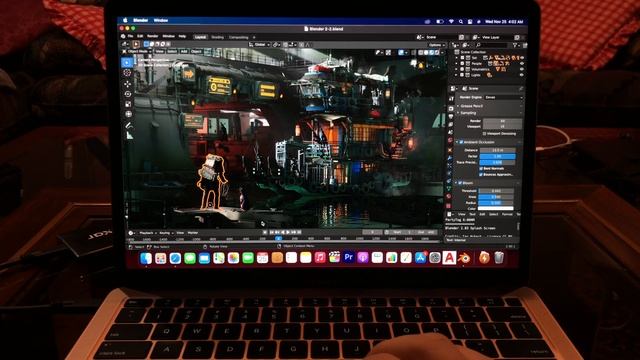Open the File menu
The height and width of the screenshot is (360, 640).
tap(131, 36)
